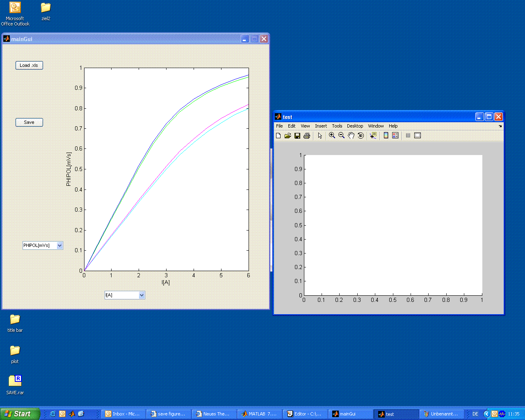The width and height of the screenshot is (525, 420).
Task: Open the Windows Start menu
Action: (20, 414)
